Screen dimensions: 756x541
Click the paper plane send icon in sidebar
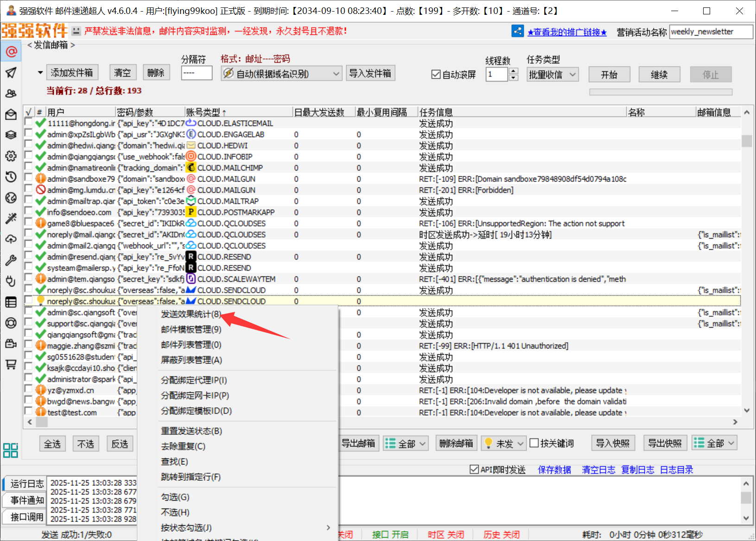11,72
